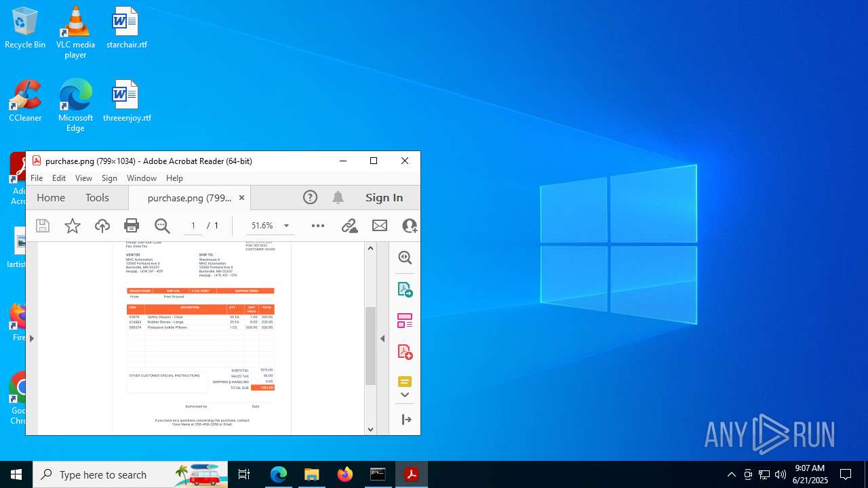Switch to the Tools tab
The height and width of the screenshot is (488, 868).
click(97, 197)
